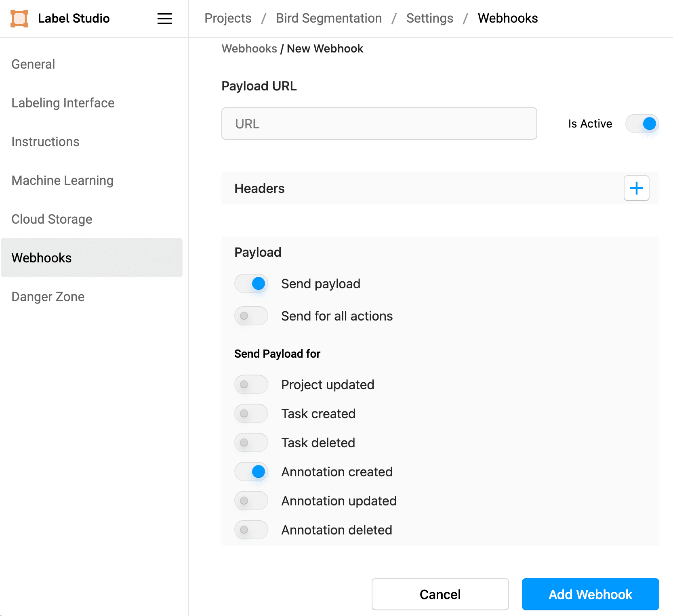Disable Annotation created events
Screen dimensions: 673x616
pyautogui.click(x=251, y=471)
